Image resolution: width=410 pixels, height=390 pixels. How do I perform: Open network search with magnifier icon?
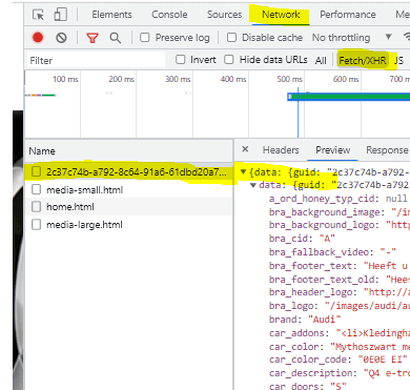tap(115, 38)
